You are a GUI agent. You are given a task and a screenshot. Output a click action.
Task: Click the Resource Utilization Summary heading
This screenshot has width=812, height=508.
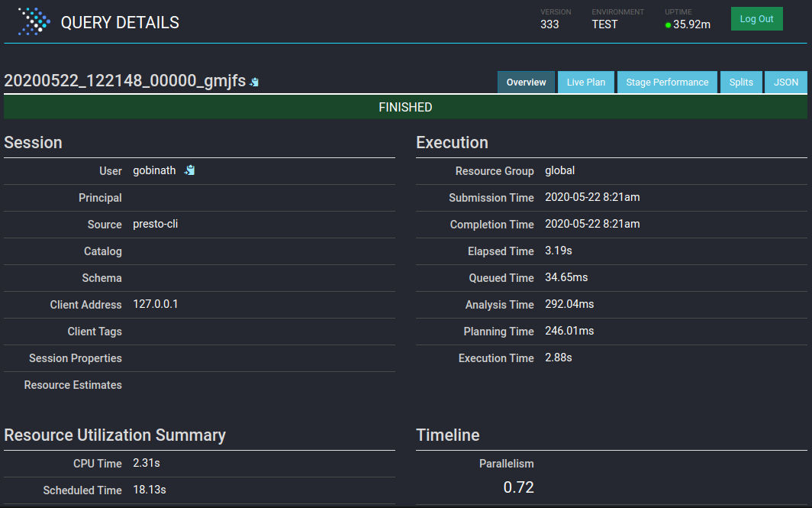click(x=115, y=435)
